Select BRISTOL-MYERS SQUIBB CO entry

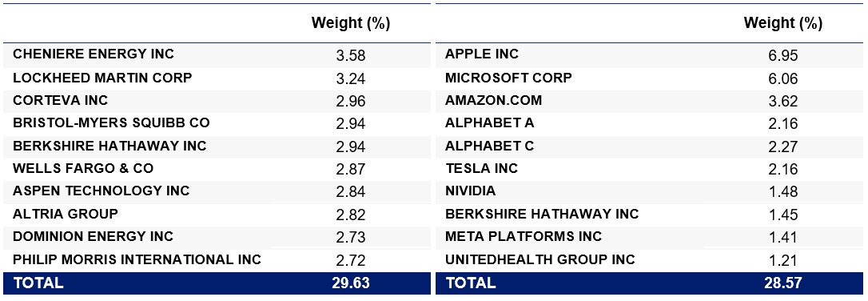point(111,123)
